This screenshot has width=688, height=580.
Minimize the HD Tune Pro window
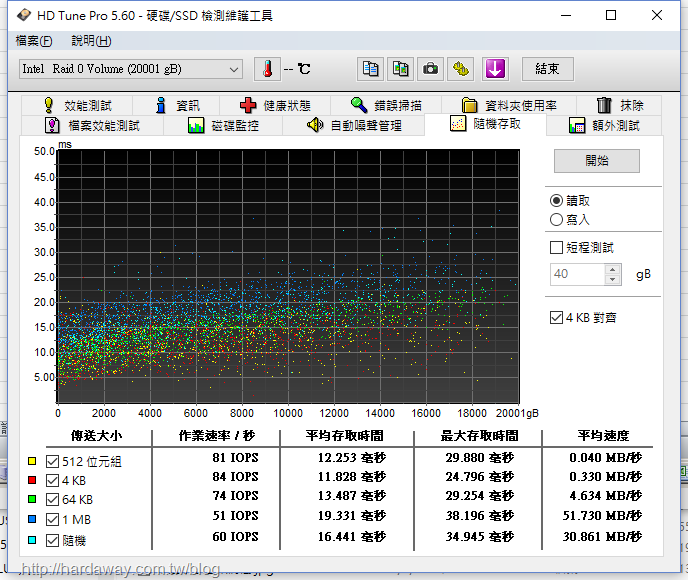point(566,15)
